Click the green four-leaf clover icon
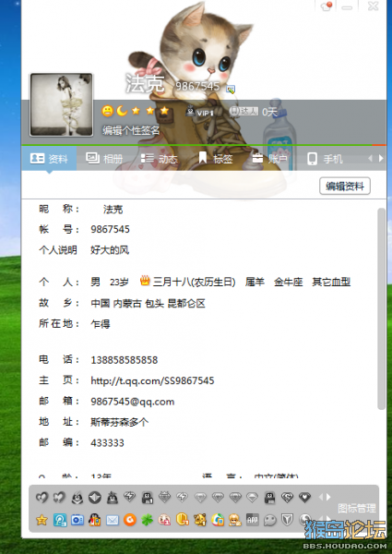Image resolution: width=392 pixels, height=554 pixels. [x=148, y=520]
